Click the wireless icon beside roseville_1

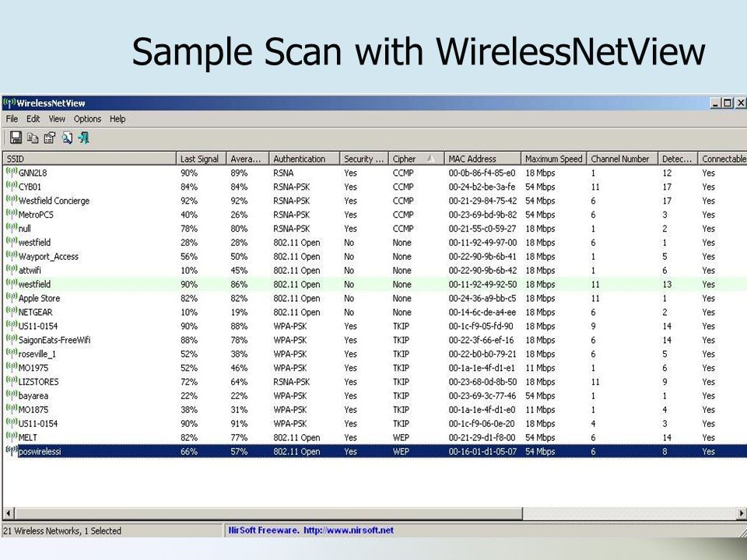(12, 353)
